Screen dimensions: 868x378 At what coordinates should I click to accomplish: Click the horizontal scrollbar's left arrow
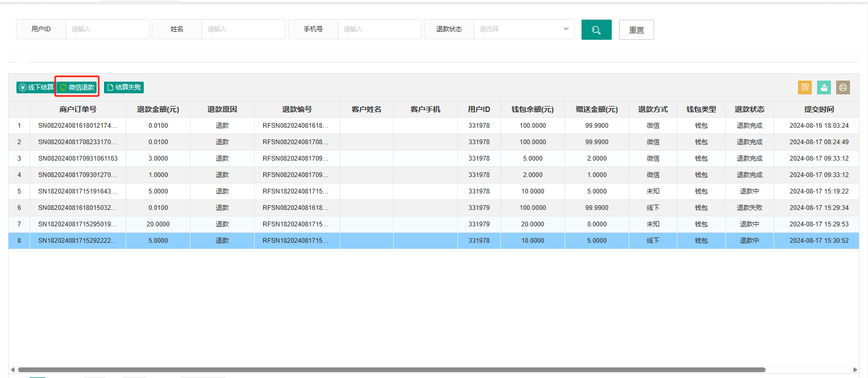point(13,370)
